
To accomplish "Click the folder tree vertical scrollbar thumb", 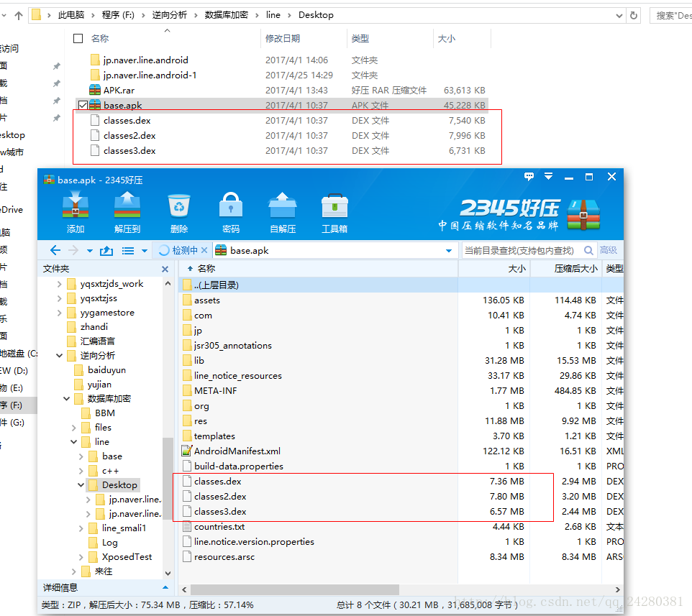I will pos(168,479).
